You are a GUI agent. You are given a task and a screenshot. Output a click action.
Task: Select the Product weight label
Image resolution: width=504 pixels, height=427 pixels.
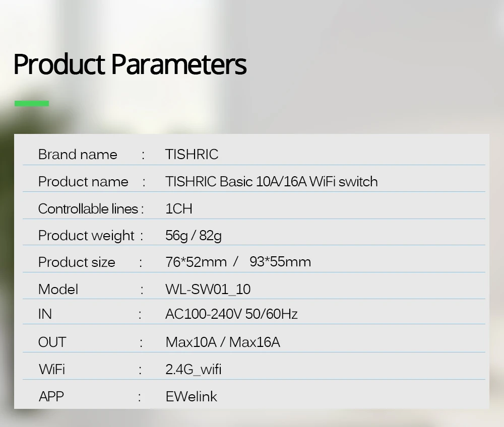point(86,236)
